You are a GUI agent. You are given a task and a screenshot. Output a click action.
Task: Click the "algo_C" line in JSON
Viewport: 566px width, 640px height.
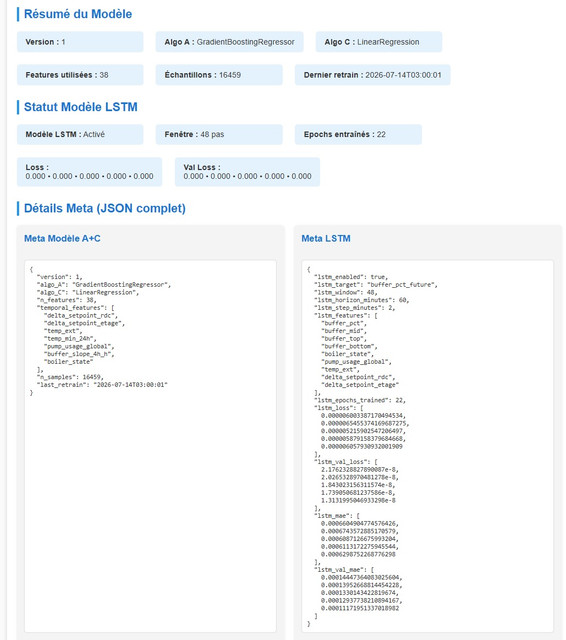click(88, 292)
